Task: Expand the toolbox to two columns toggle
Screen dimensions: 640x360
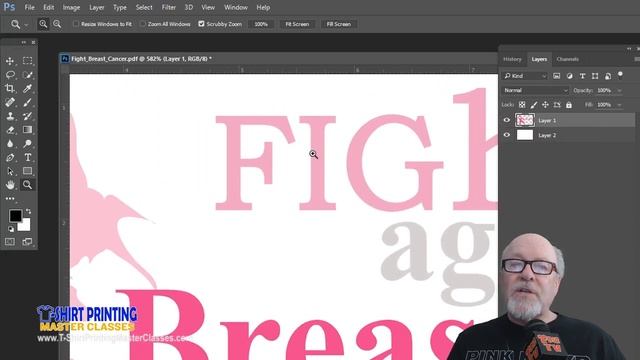Action: [x=24, y=42]
